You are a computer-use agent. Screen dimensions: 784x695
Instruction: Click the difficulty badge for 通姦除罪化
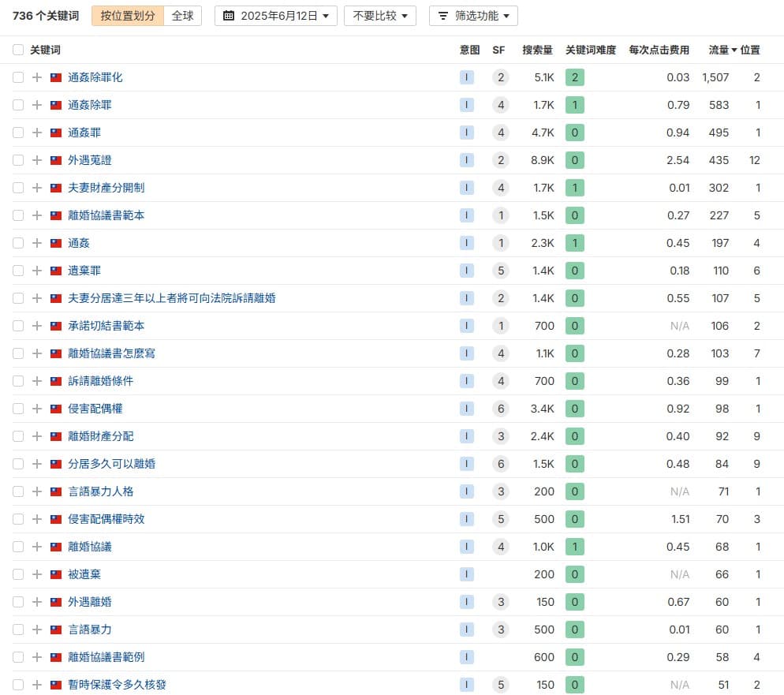pyautogui.click(x=574, y=77)
